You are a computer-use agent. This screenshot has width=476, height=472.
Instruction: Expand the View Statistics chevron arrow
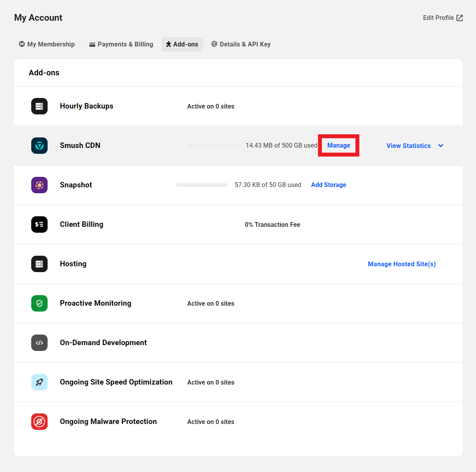[x=441, y=146]
